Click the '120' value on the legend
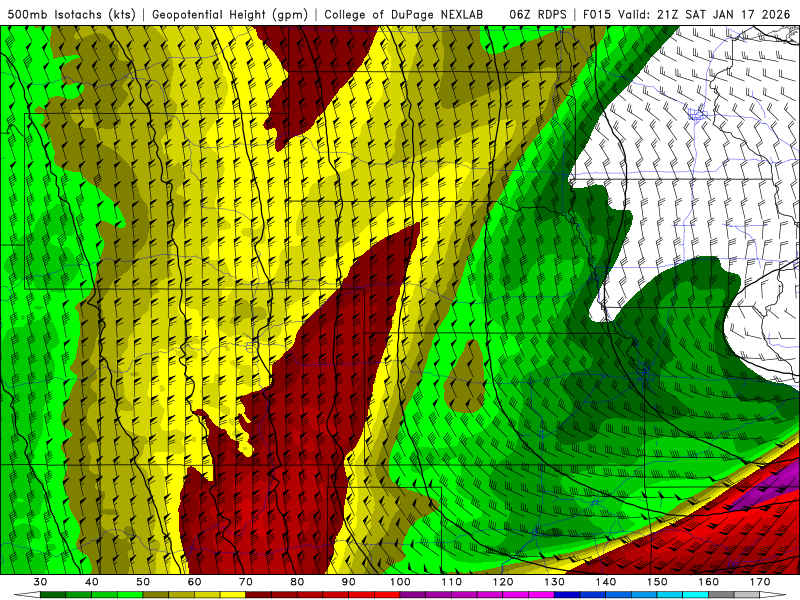Screen dimensions: 800x600 coord(503,582)
